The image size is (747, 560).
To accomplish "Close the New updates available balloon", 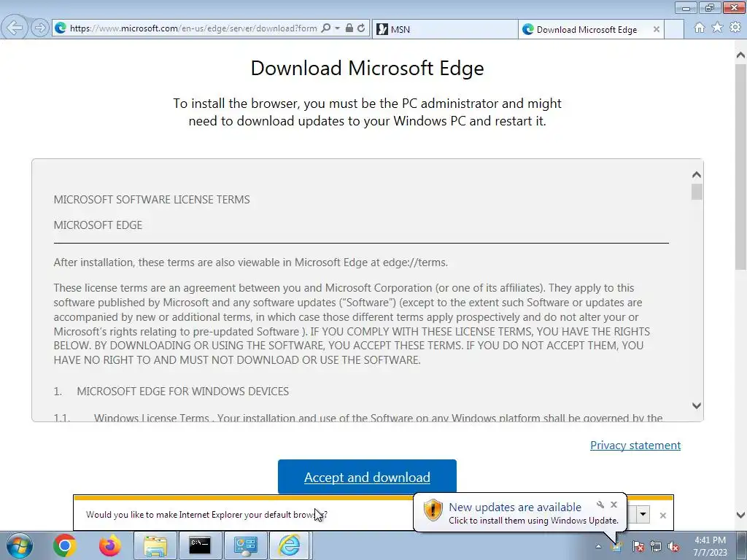I will [614, 505].
